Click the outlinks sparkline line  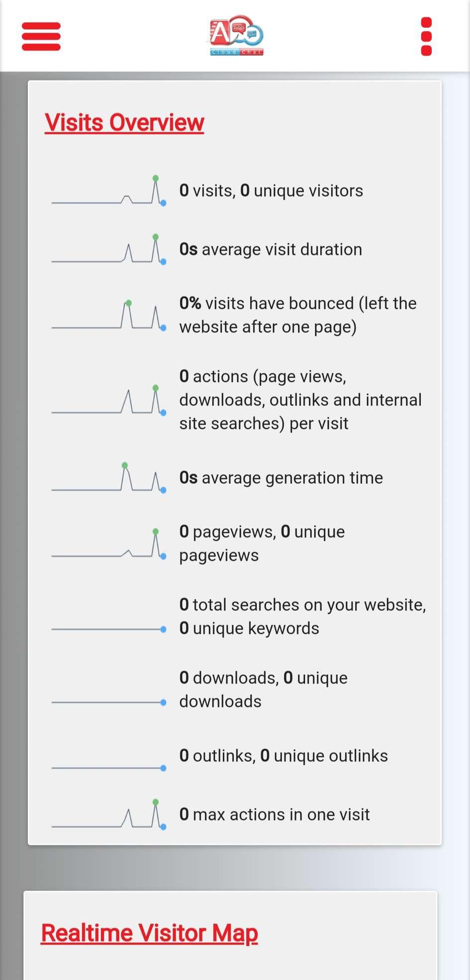coord(109,768)
